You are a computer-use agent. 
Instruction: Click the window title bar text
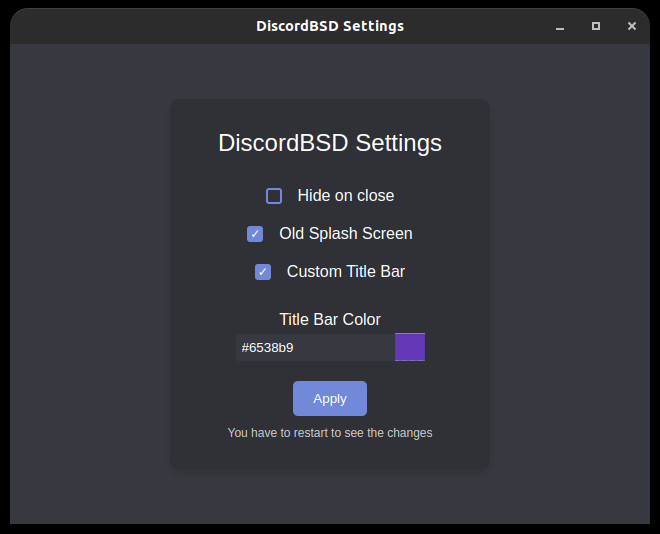click(x=330, y=26)
